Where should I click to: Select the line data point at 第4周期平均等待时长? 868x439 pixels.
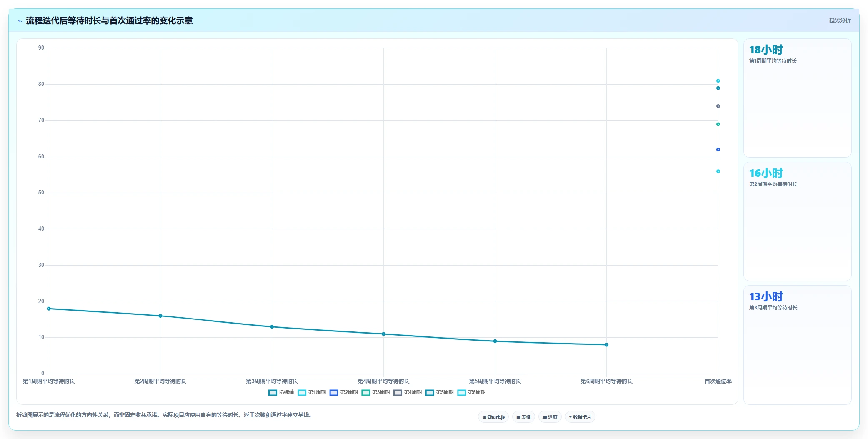coord(383,334)
